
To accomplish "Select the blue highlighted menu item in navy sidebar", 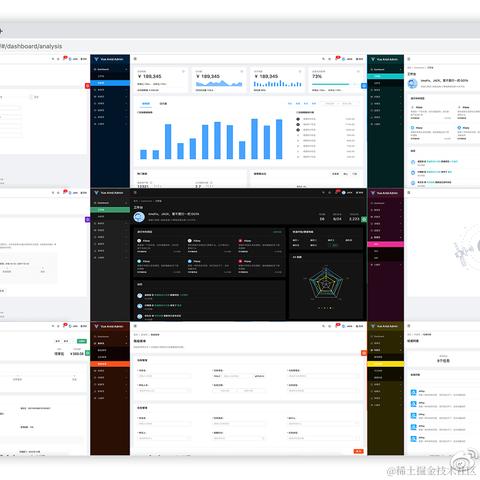I will [110, 83].
